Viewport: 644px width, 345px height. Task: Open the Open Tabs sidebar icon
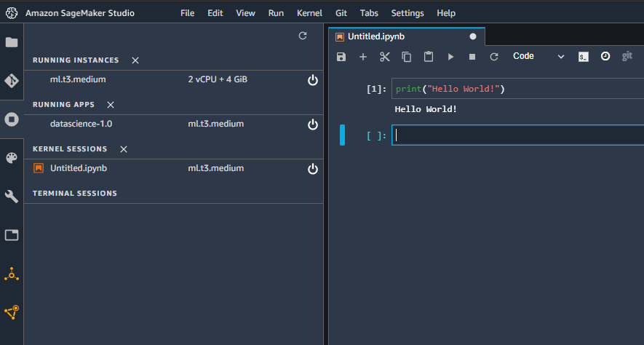tap(12, 235)
